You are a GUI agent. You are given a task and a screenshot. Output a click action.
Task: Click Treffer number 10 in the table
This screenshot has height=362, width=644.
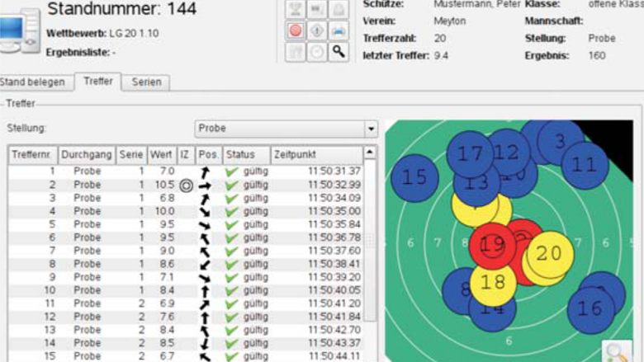click(50, 290)
